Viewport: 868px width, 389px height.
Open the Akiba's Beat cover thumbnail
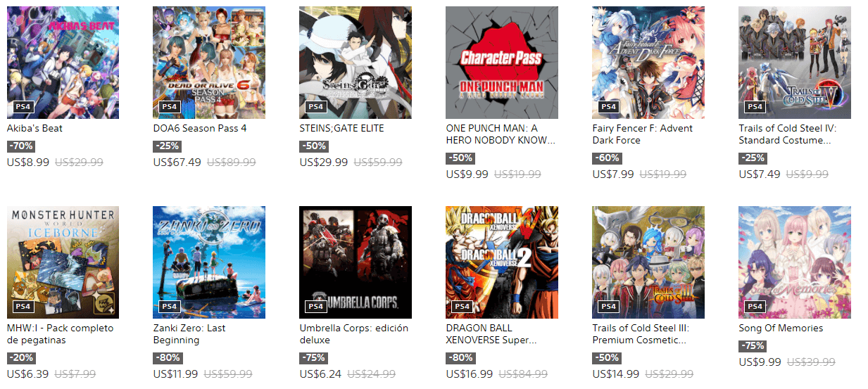pos(63,63)
